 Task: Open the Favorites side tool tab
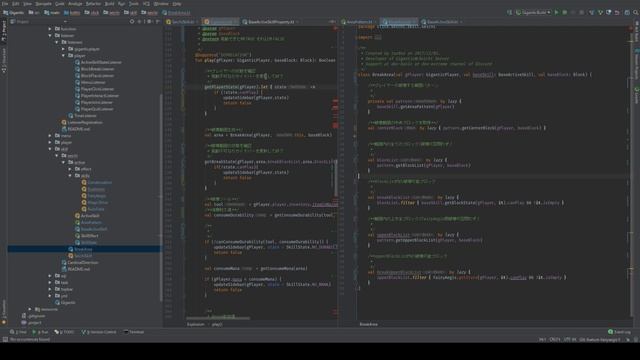coord(4,312)
